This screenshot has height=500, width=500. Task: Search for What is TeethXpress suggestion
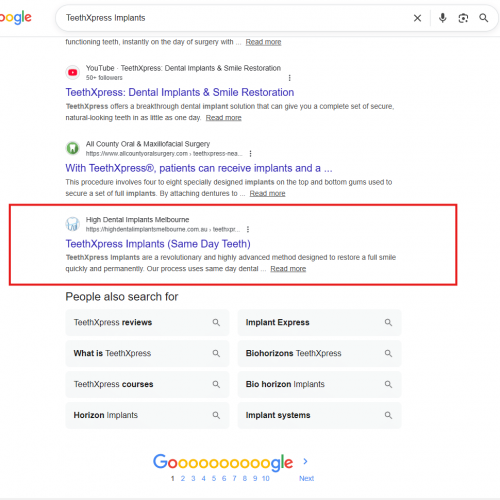147,353
